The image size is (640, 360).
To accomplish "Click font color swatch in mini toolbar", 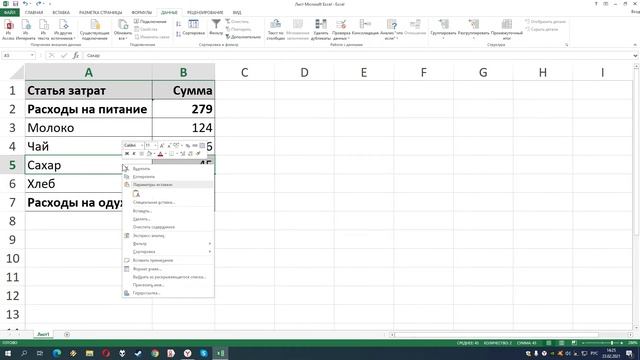I will coord(160,154).
